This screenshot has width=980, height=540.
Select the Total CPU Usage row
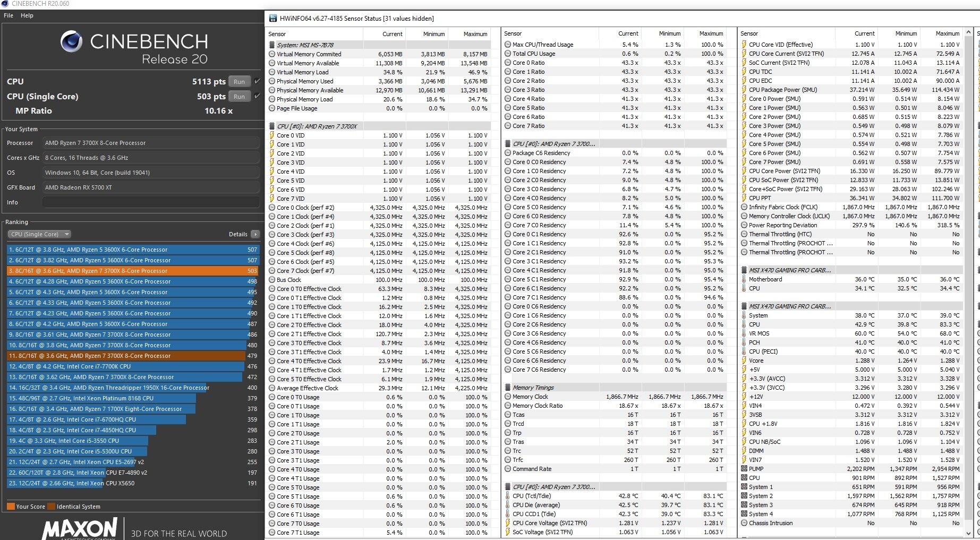(x=614, y=54)
